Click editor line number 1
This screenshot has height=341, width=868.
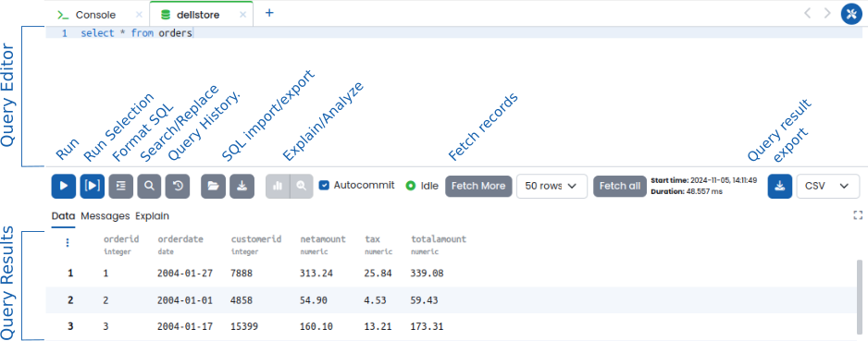65,33
